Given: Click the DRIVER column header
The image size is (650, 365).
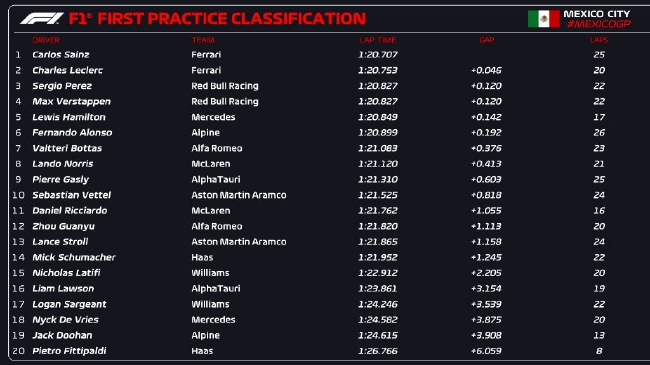Looking at the screenshot, I should coord(46,40).
